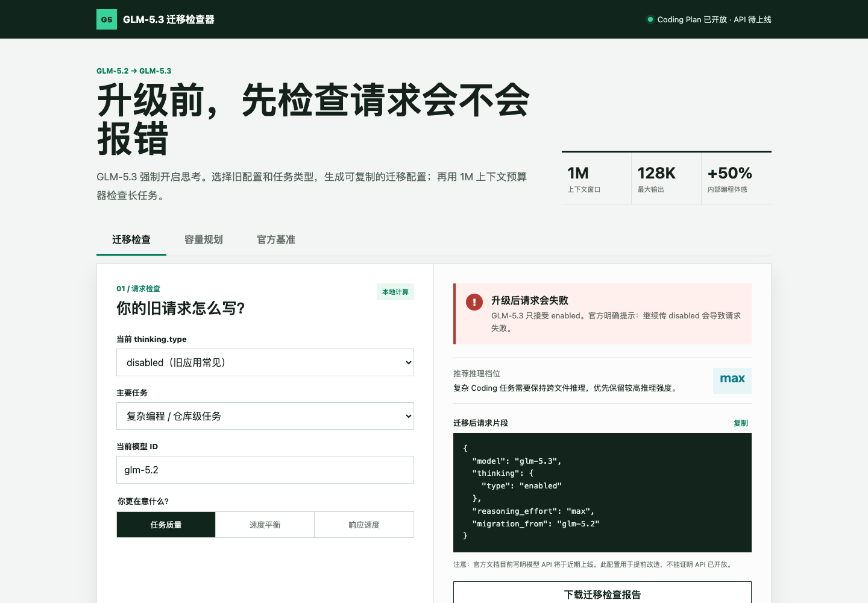868x603 pixels.
Task: Click the Coding Plan 已开放 status text
Action: (714, 19)
